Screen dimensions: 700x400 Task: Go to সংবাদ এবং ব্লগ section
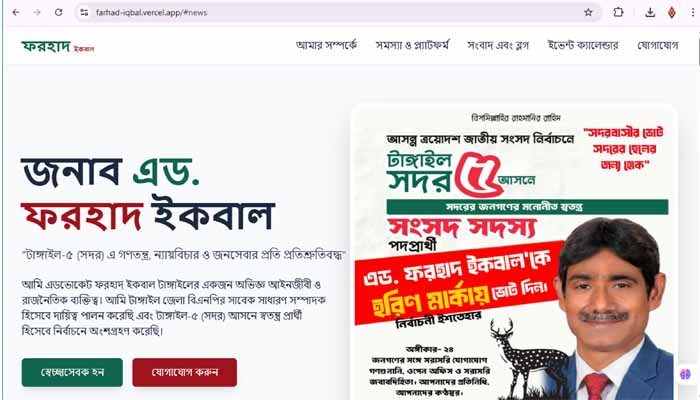click(498, 45)
